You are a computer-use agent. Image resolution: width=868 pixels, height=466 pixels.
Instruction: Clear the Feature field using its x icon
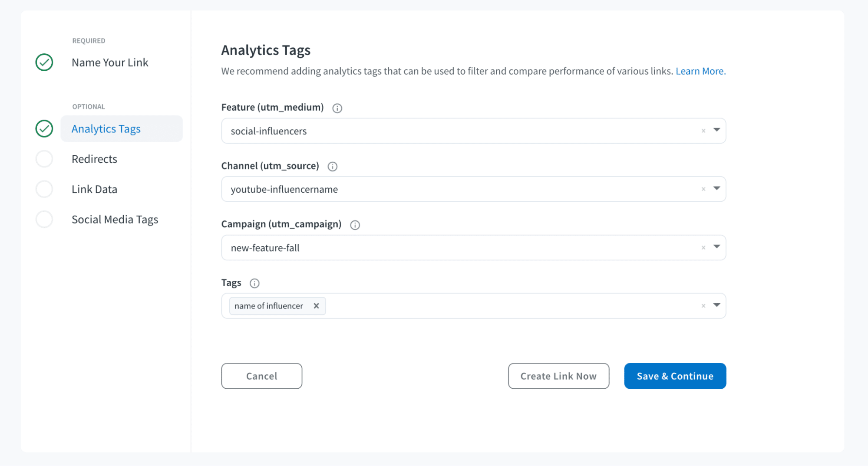pyautogui.click(x=703, y=131)
